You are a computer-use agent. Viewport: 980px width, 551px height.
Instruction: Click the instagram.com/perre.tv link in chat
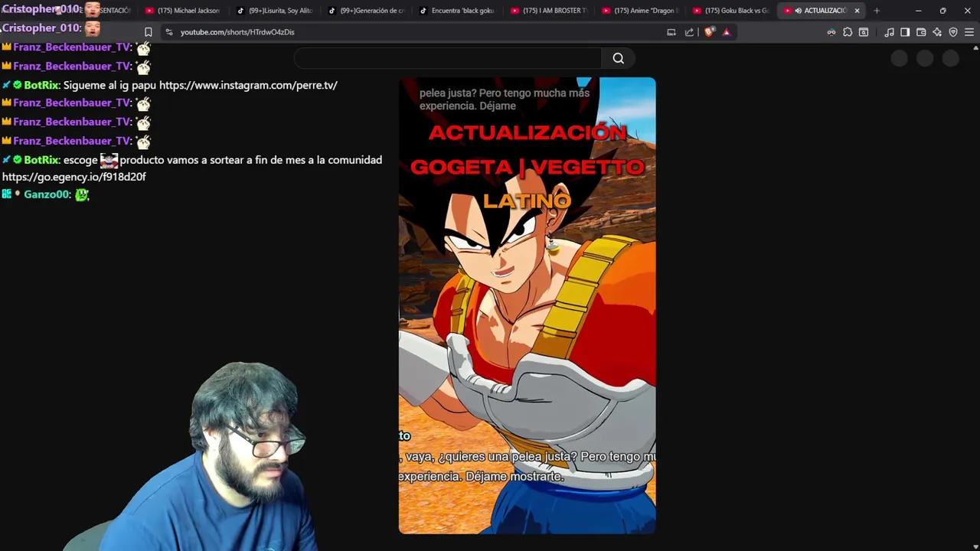248,85
